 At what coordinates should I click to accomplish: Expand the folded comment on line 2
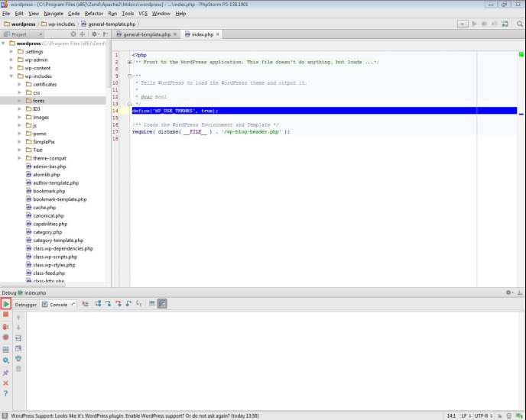131,61
